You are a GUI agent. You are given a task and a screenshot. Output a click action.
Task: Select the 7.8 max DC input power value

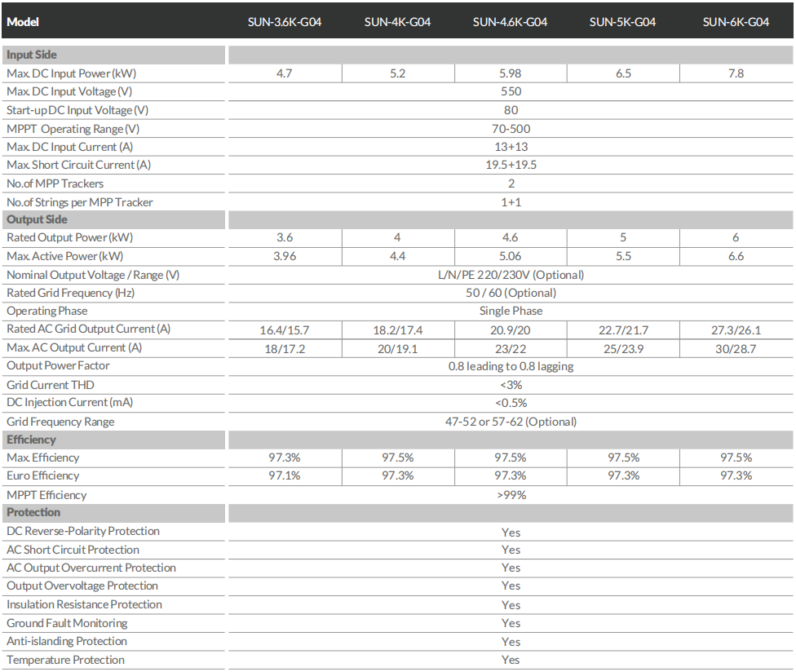pyautogui.click(x=736, y=73)
